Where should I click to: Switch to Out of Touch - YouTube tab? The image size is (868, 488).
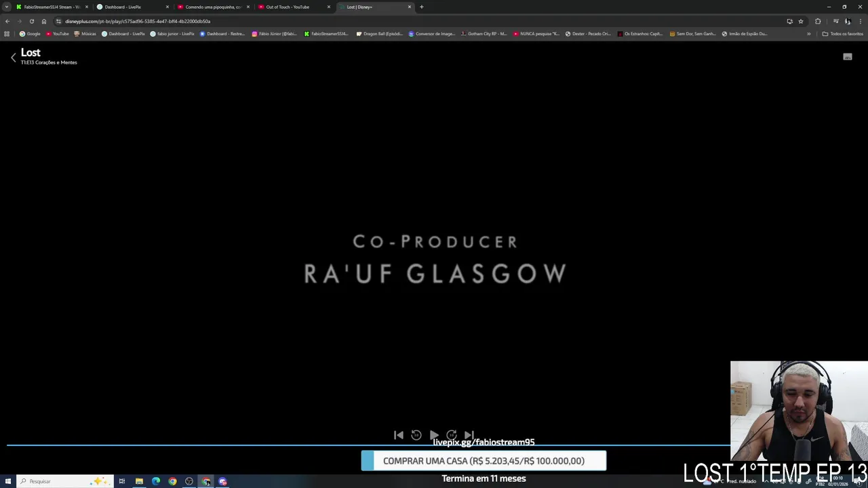[294, 7]
